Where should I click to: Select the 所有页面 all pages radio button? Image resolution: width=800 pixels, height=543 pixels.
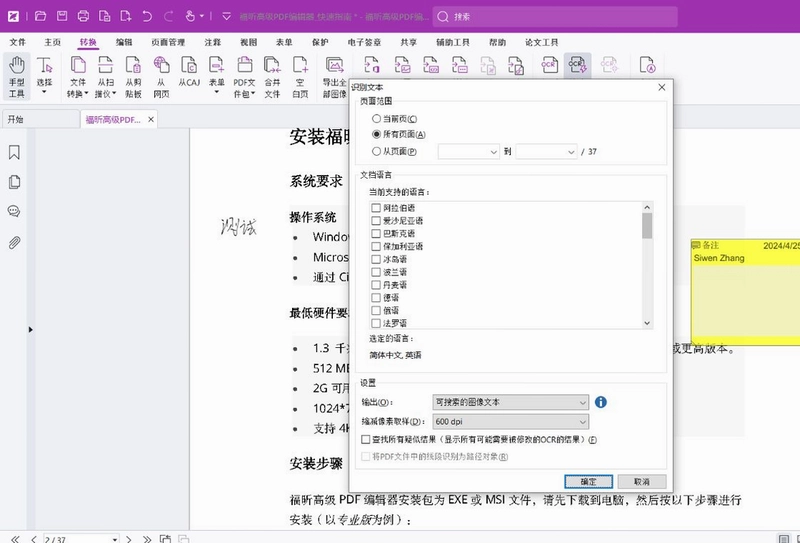pos(377,134)
